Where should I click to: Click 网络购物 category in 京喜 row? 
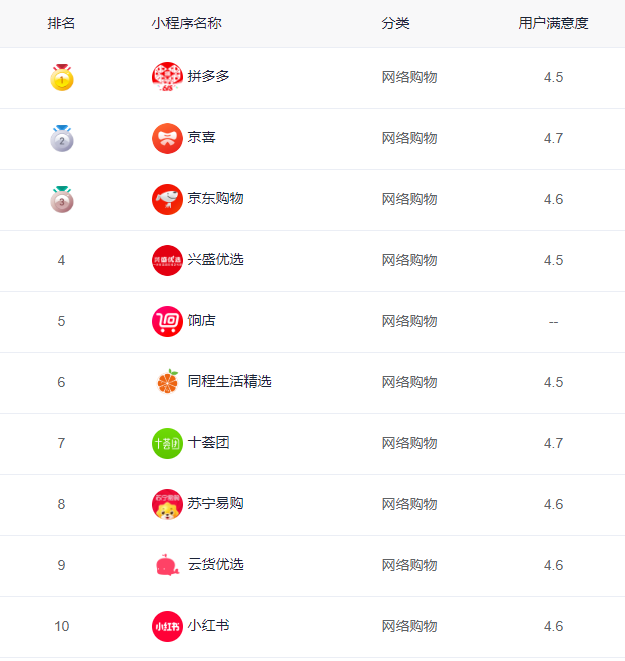click(409, 138)
